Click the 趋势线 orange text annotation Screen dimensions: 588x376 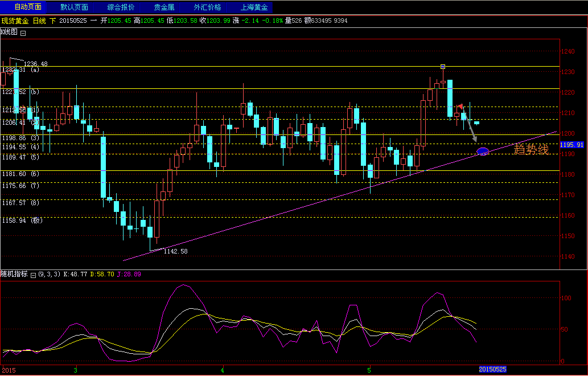coord(531,149)
